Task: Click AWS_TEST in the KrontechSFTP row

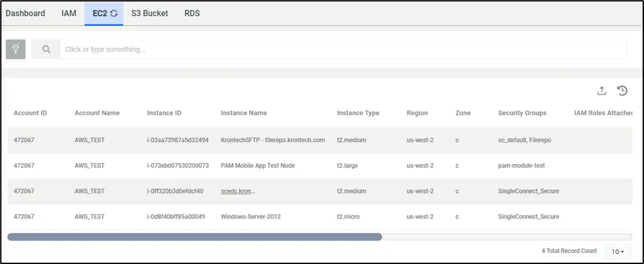Action: pos(90,140)
